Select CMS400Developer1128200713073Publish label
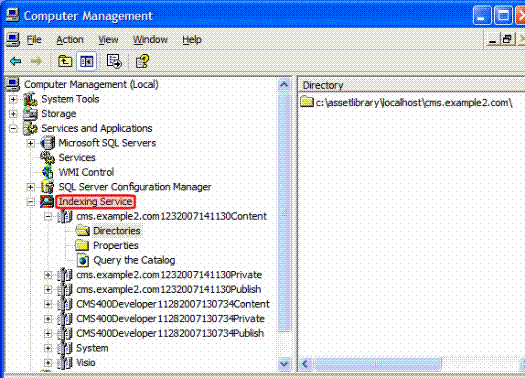Viewport: 525px width, 378px height. tap(170, 333)
